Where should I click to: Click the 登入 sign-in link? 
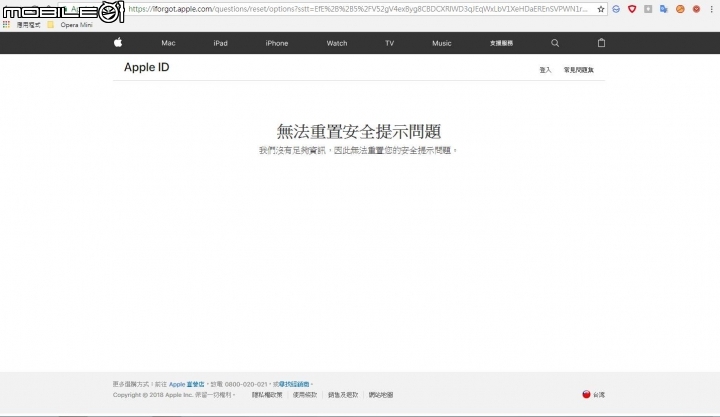tap(545, 70)
